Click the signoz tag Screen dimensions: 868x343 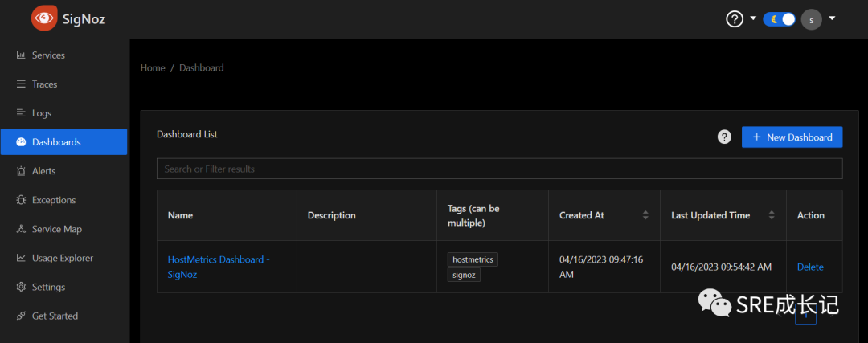pyautogui.click(x=464, y=275)
